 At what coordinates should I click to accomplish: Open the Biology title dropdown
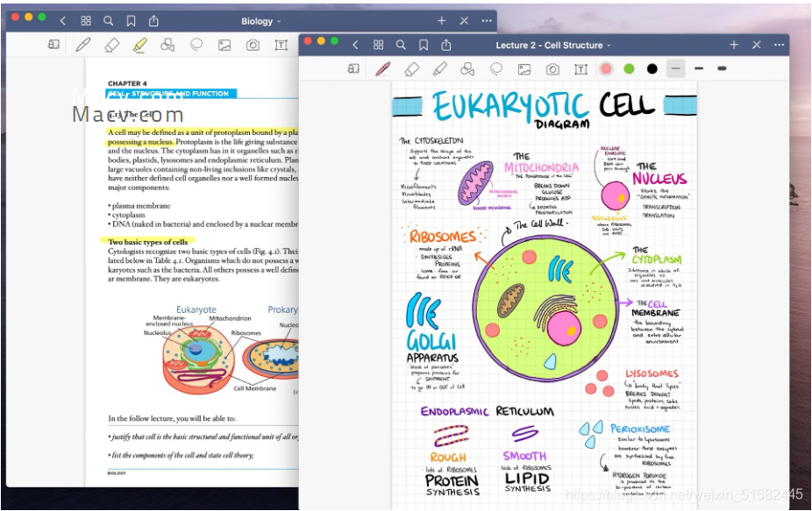coord(261,21)
